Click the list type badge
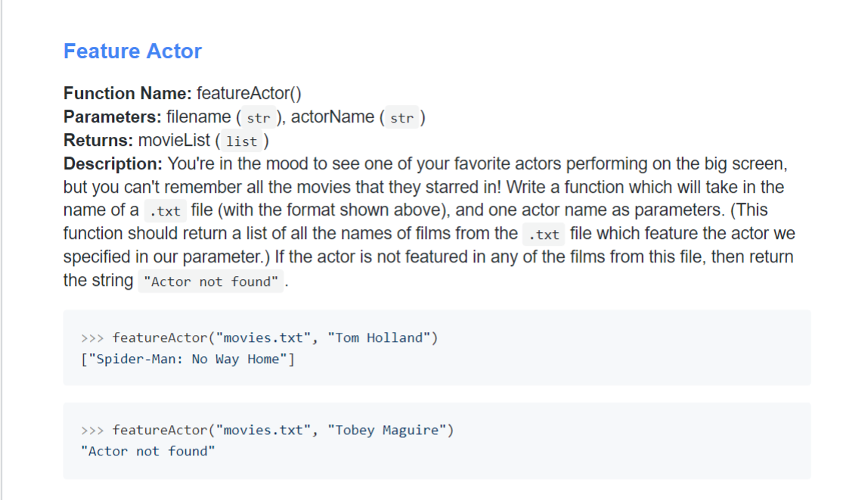 [242, 141]
